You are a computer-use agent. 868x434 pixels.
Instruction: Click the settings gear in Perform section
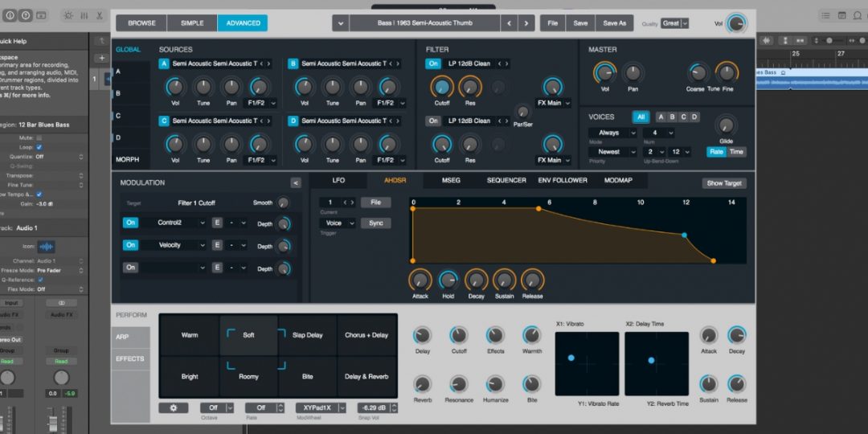pyautogui.click(x=174, y=408)
